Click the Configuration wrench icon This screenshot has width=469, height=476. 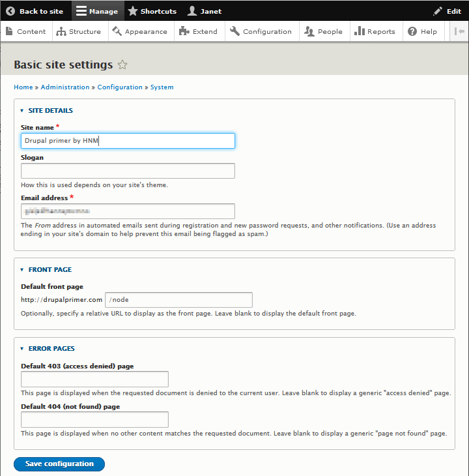234,31
